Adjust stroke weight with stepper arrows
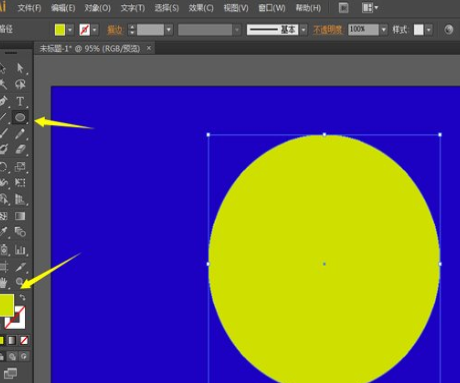460x383 pixels. (x=132, y=30)
